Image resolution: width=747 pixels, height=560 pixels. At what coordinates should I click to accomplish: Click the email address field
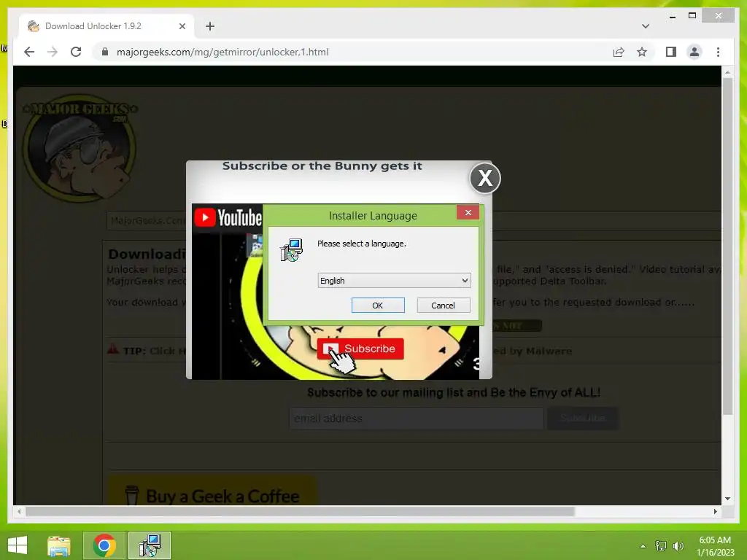point(417,418)
